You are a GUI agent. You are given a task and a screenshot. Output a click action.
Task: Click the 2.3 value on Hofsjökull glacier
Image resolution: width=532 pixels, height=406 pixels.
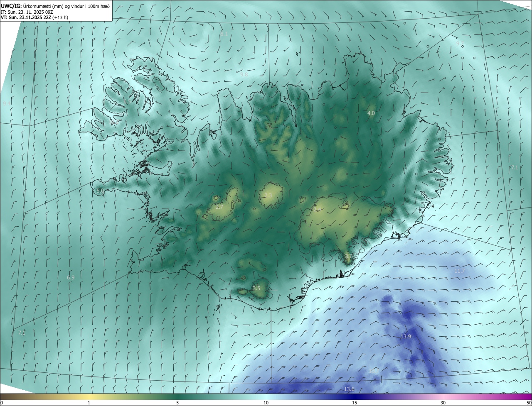coord(268,196)
